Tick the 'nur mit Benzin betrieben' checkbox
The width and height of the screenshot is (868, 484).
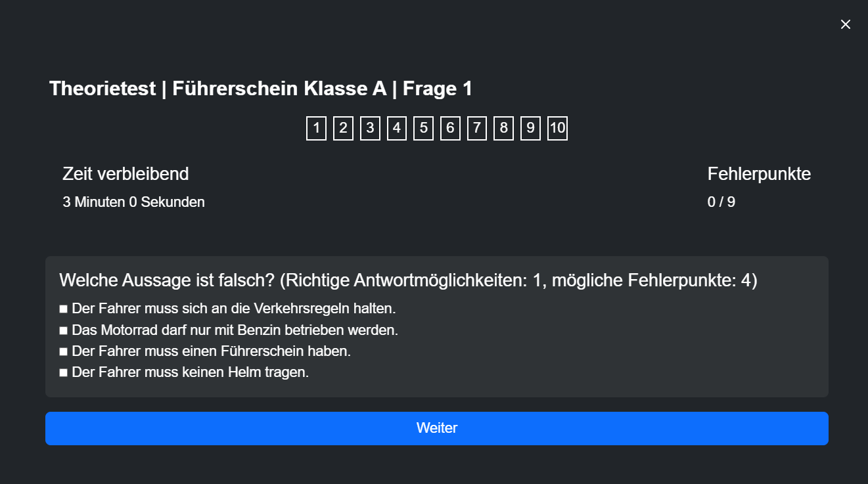tap(64, 330)
